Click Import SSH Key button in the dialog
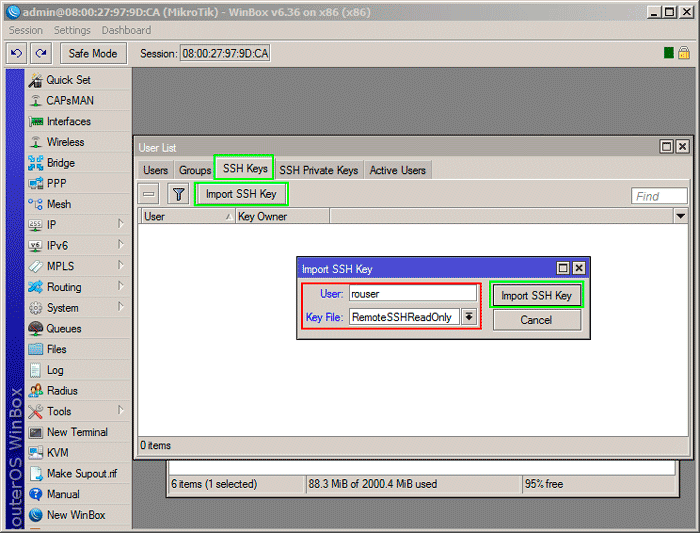Screen dimensions: 700x533 pyautogui.click(x=536, y=296)
